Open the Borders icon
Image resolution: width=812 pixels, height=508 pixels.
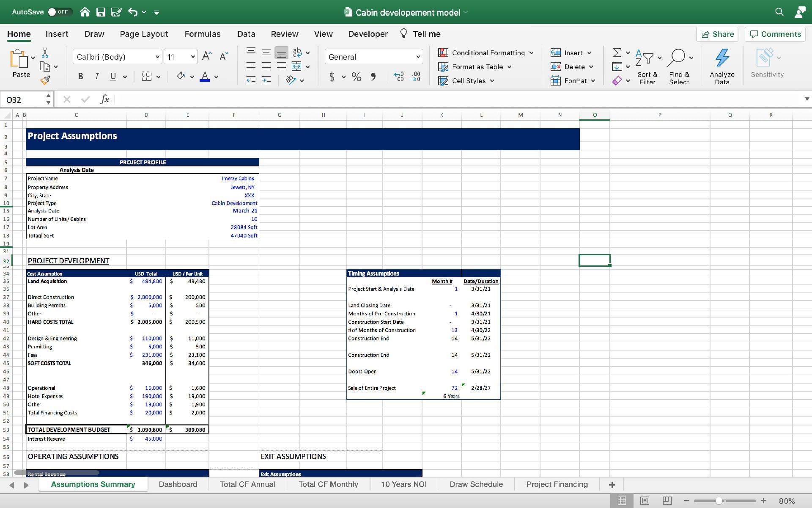[147, 76]
